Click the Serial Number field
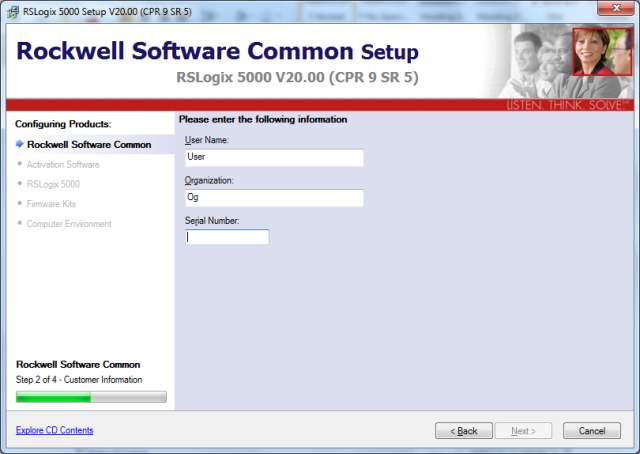 (227, 237)
